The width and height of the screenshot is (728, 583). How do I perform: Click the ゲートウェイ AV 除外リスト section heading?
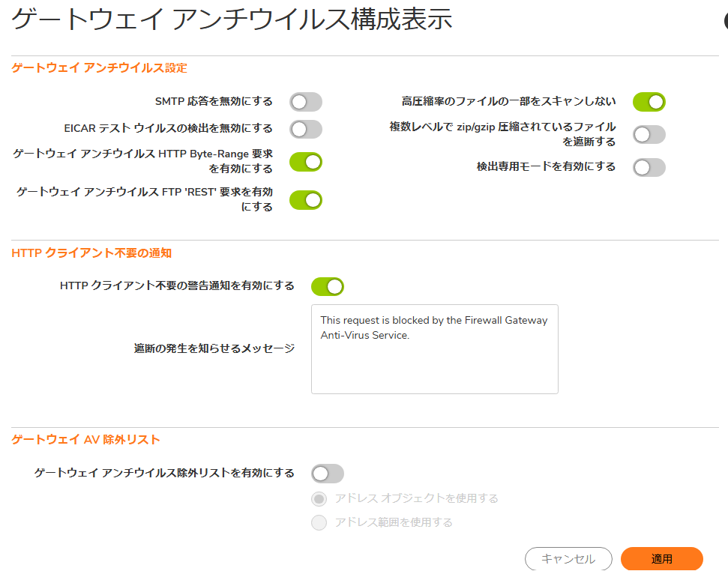click(85, 440)
